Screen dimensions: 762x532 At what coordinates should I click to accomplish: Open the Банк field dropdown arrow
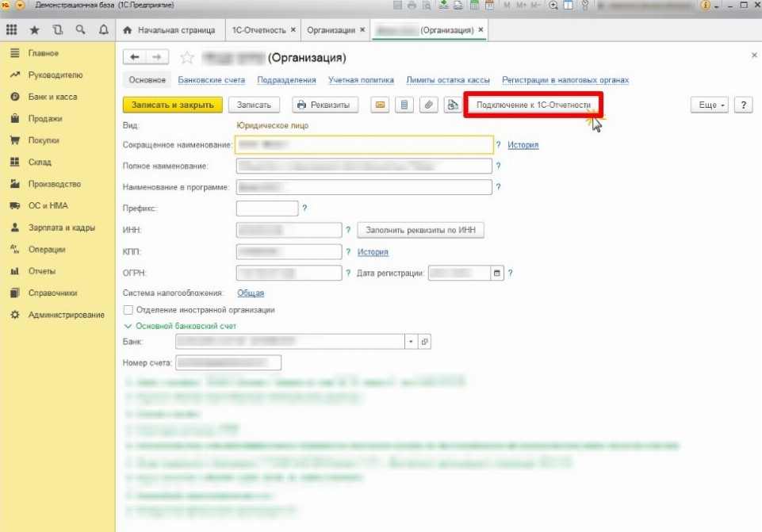tap(411, 342)
